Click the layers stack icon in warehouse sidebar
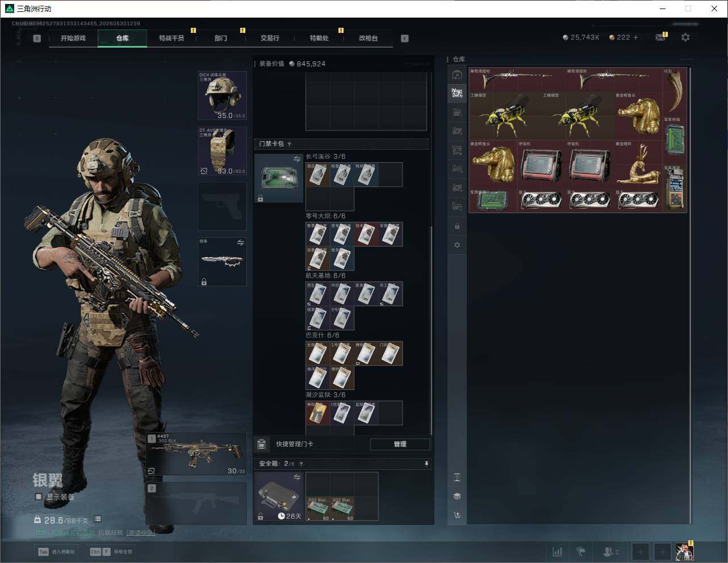This screenshot has width=728, height=563. [457, 496]
